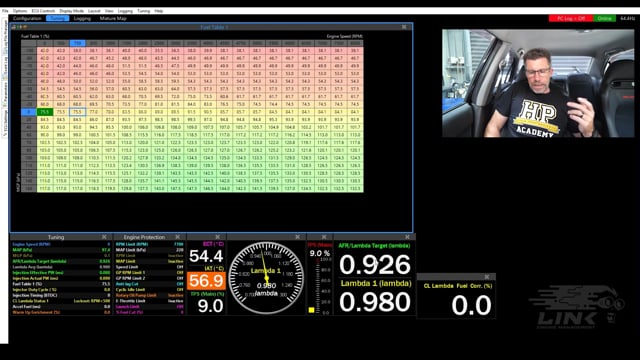This screenshot has height=360, width=640.
Task: Close the Lambda 1 dial gauge panel
Action: (x=298, y=237)
